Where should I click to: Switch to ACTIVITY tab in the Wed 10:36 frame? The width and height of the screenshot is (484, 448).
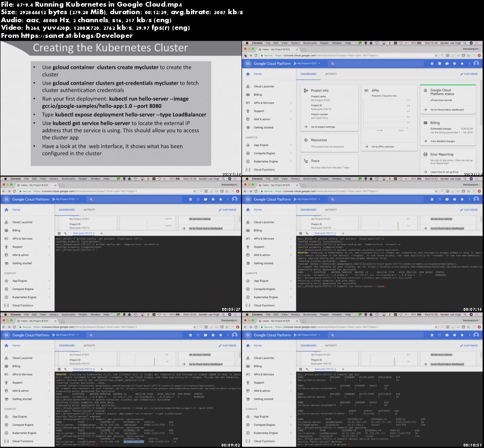coord(330,74)
